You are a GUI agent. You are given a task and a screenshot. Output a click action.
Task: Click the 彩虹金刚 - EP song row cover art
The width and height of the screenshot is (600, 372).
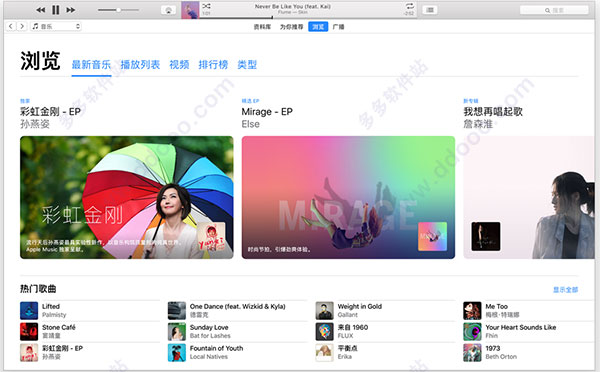pyautogui.click(x=29, y=352)
